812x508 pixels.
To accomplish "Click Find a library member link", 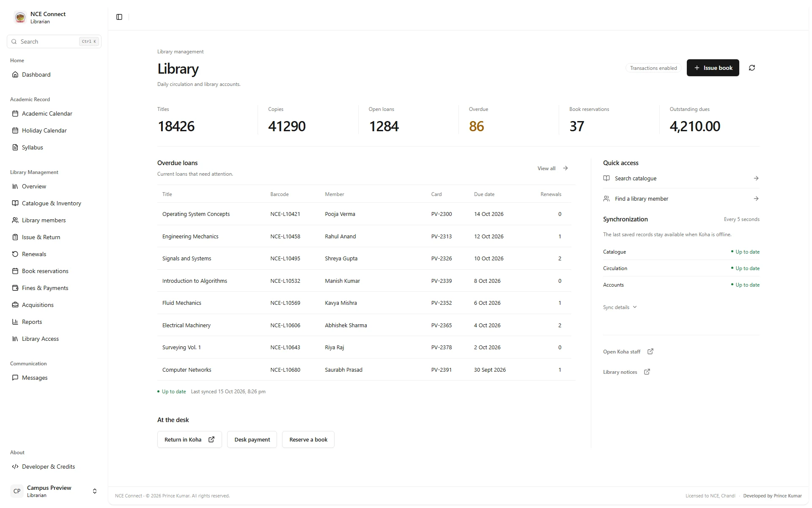I will [681, 199].
